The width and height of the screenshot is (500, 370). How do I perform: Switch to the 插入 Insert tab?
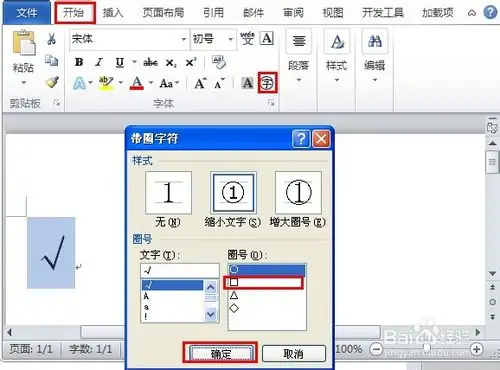(113, 13)
